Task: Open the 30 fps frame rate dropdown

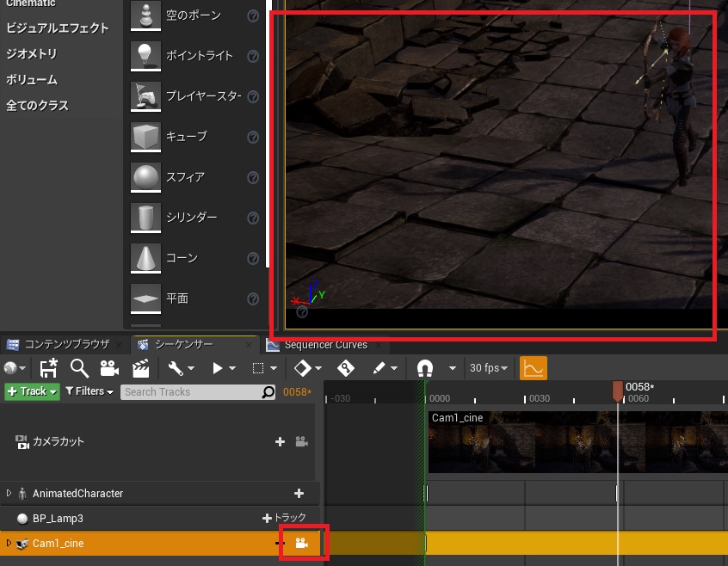Action: coord(489,368)
